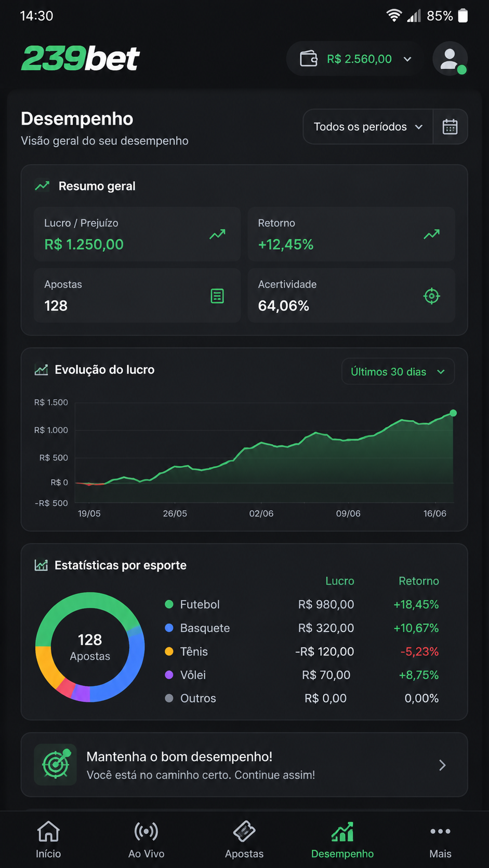
Task: Tap the donut chart center 128 Apostas
Action: (x=90, y=647)
